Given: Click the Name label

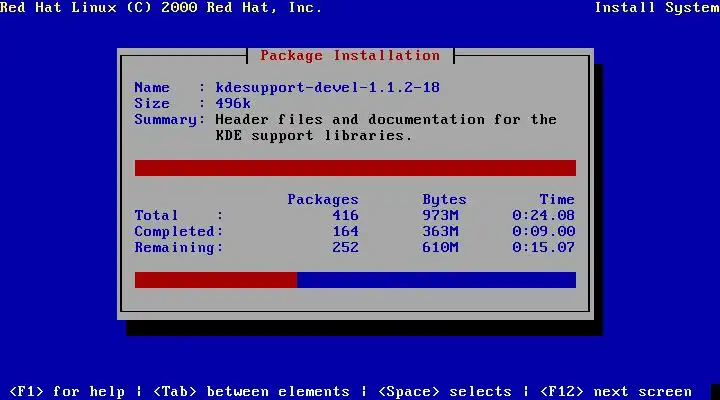Looking at the screenshot, I should (x=152, y=87).
